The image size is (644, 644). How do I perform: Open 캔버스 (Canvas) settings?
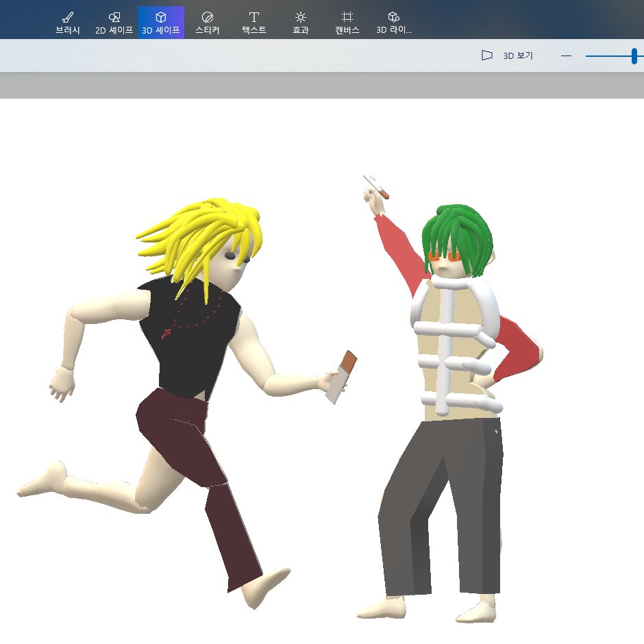coord(347,21)
